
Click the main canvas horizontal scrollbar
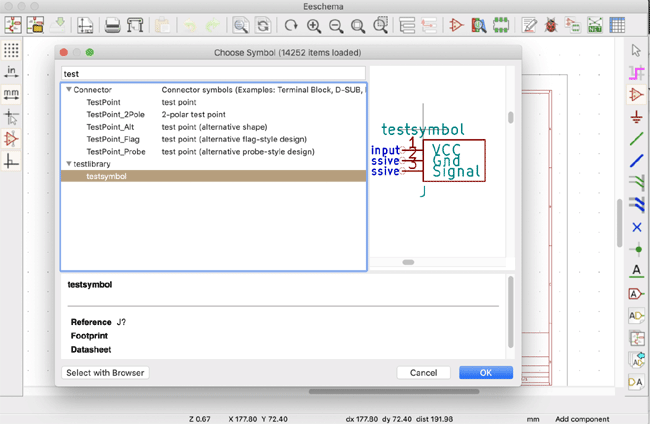coord(394,391)
